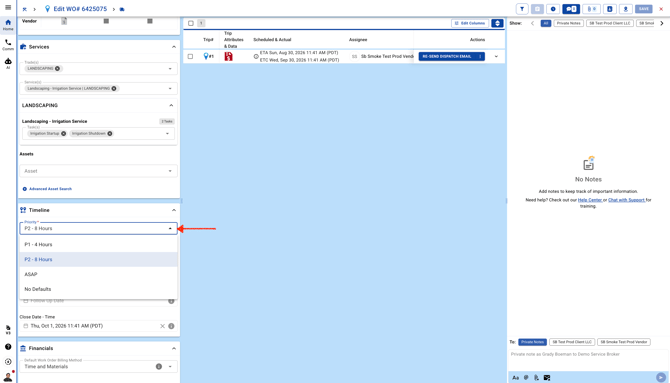Filter notes by Private Notes in Show row

(x=568, y=23)
